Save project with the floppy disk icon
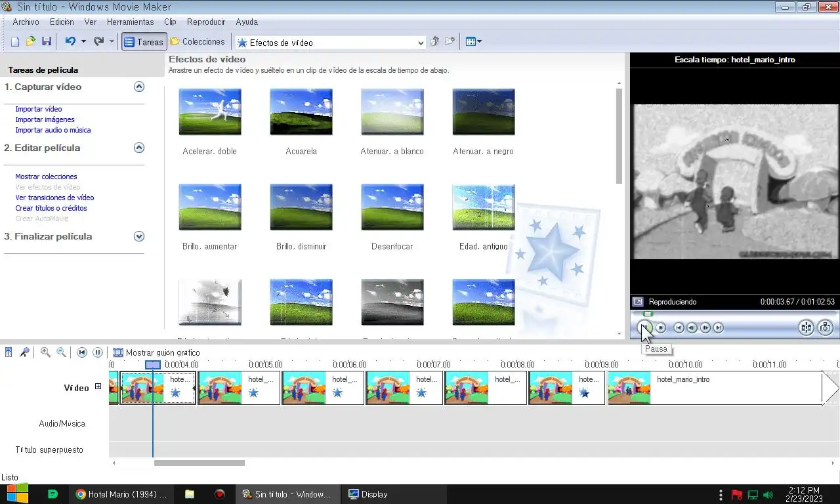This screenshot has height=504, width=840. [46, 41]
